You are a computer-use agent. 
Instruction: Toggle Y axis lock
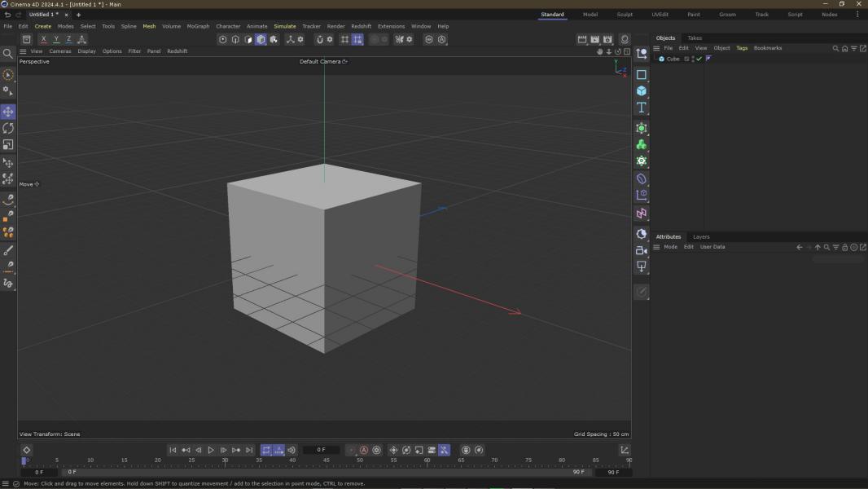(x=56, y=39)
